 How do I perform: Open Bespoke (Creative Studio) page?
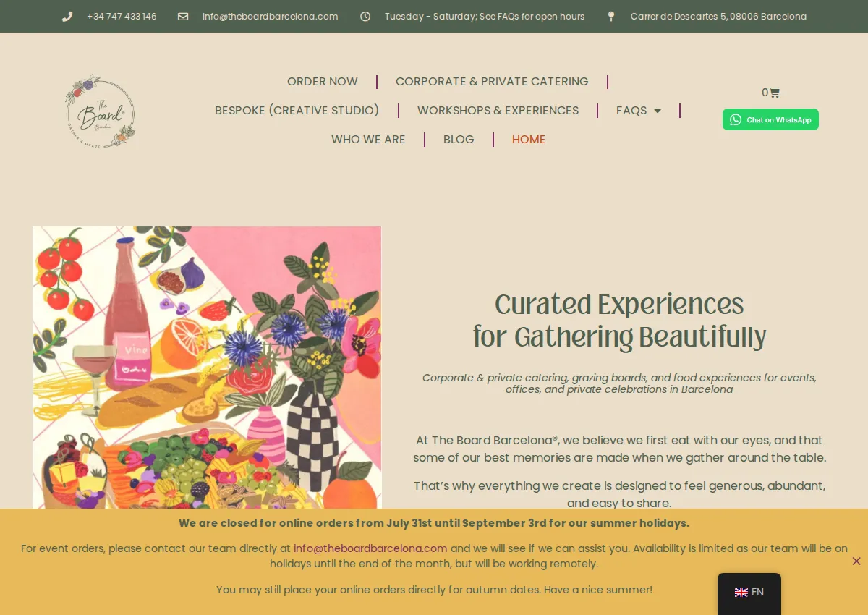click(297, 110)
